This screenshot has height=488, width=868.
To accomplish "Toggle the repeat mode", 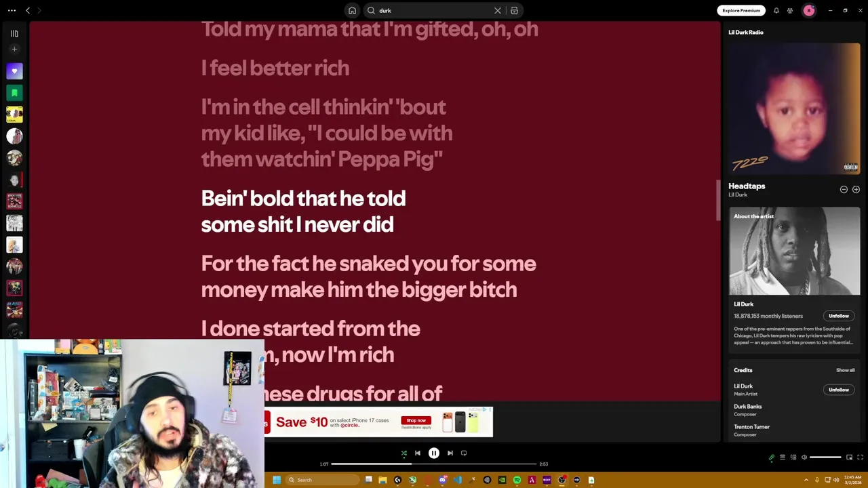I will pyautogui.click(x=464, y=453).
